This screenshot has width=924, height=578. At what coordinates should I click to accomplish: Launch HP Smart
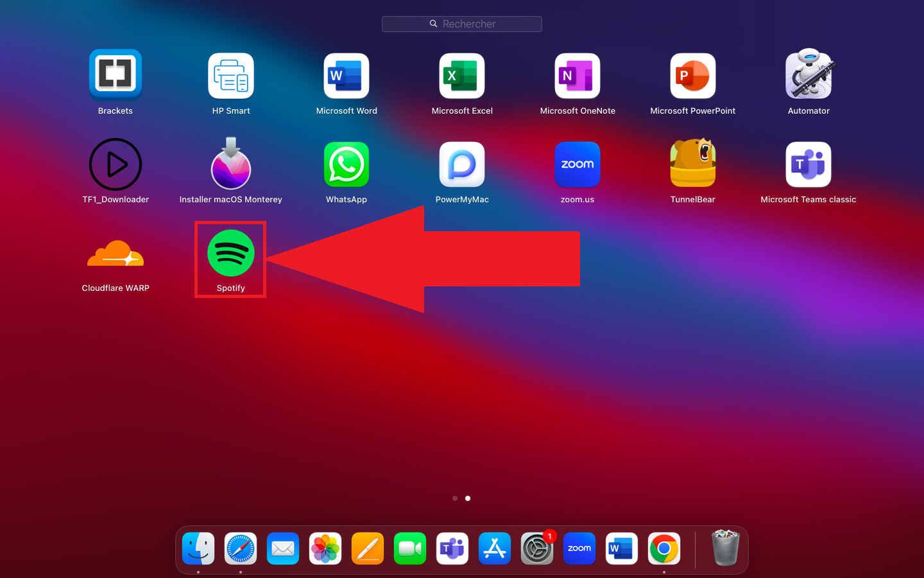click(231, 76)
